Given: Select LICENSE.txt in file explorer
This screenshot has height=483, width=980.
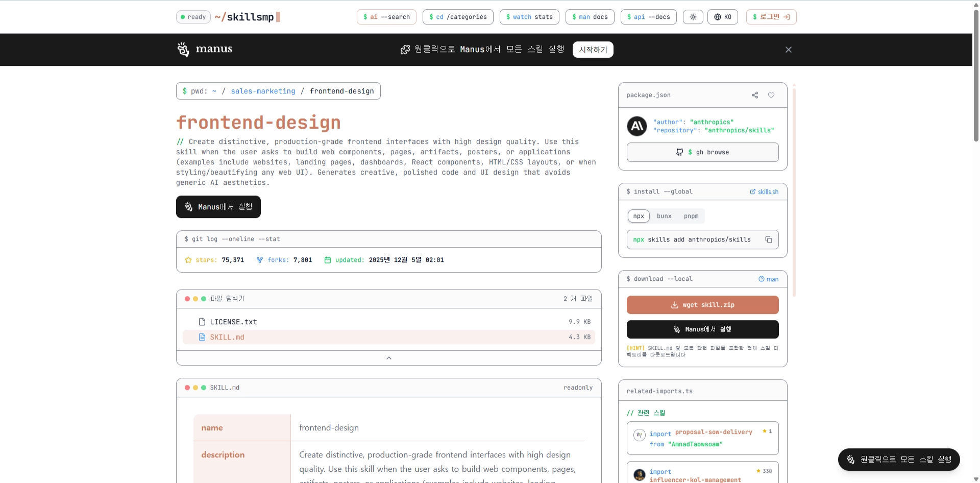Looking at the screenshot, I should pos(233,322).
